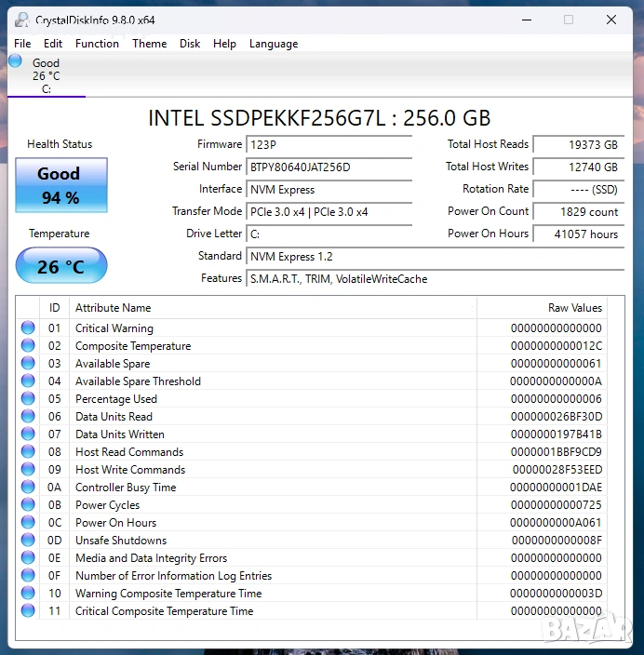Click the blue disk status orb above drive C:

15,61
